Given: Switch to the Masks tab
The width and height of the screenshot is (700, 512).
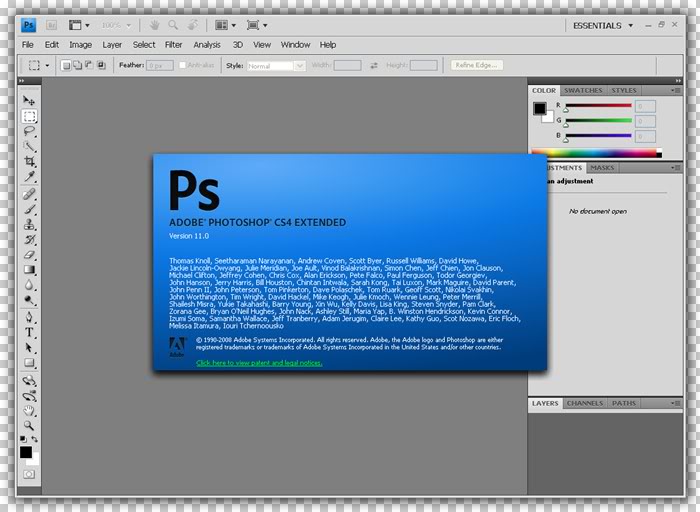Looking at the screenshot, I should click(602, 168).
